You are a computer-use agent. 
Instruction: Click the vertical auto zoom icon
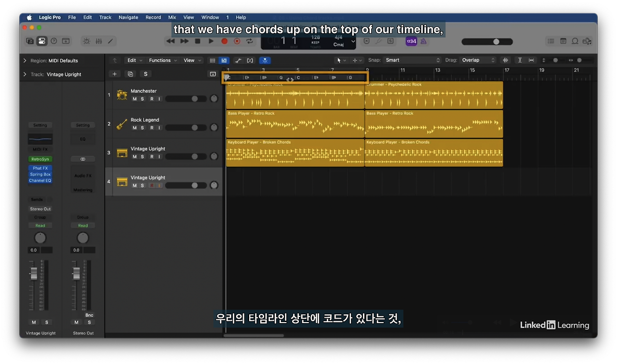pyautogui.click(x=520, y=60)
